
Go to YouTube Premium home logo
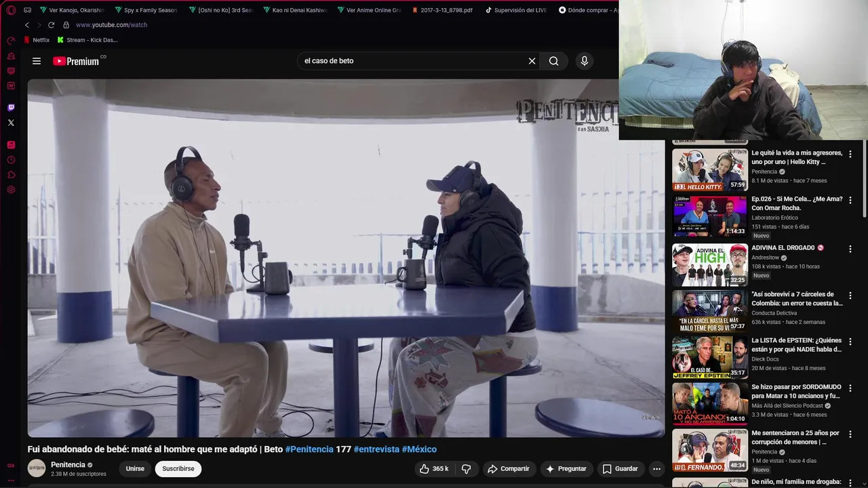pyautogui.click(x=77, y=61)
